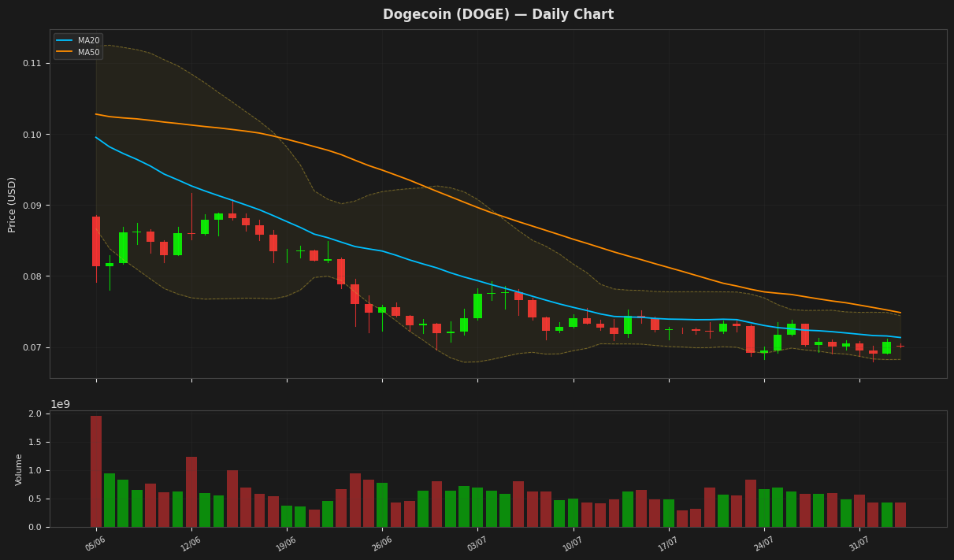
Task: Click the red volume bar above 12/06
Action: coord(191,491)
